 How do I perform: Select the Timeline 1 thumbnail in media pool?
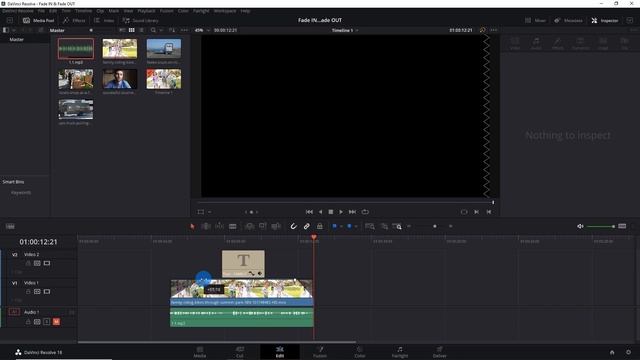pos(164,79)
